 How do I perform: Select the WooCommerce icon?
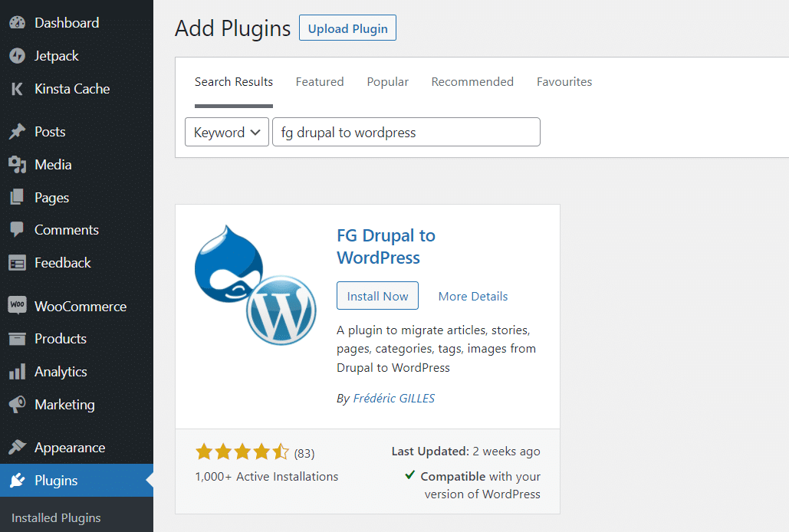(x=17, y=305)
